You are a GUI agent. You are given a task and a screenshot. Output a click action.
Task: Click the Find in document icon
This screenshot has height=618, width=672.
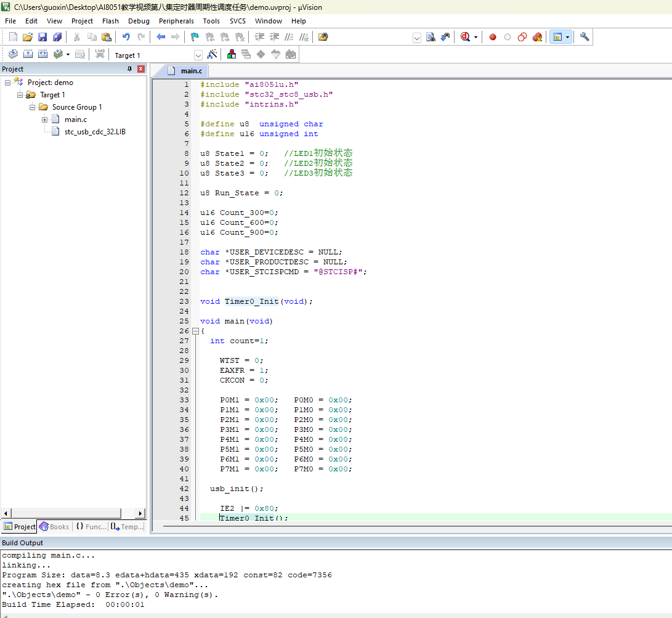431,37
